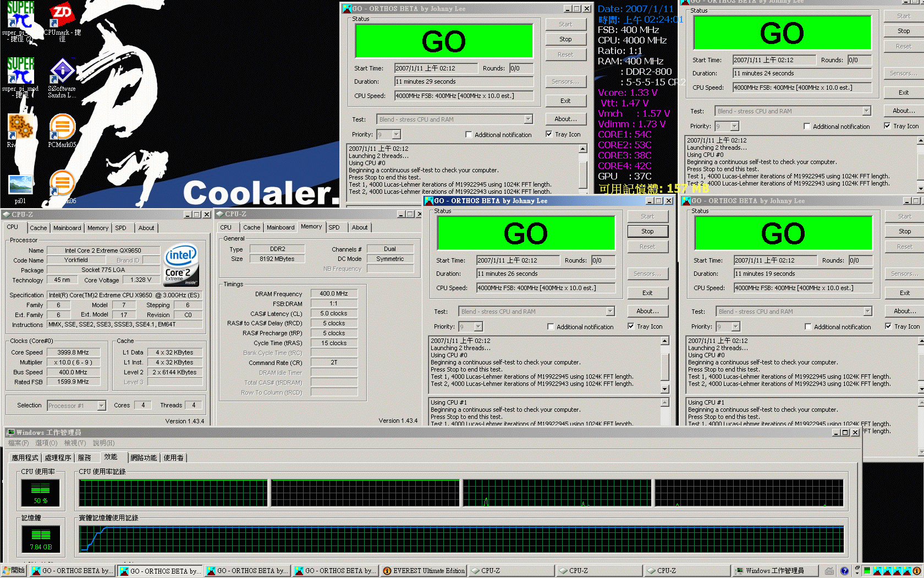Open the Test dropdown in the Orthos window at 26 seconds
924x578 pixels.
(x=610, y=312)
